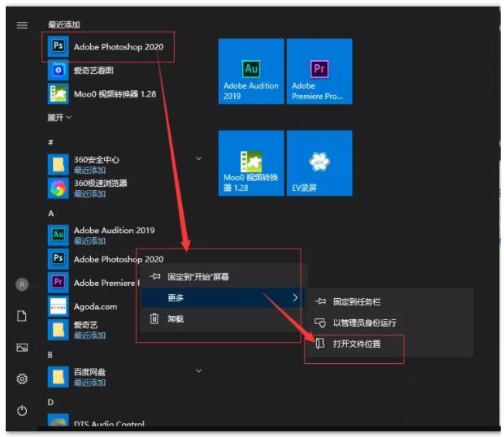Viewport: 504px width, 437px height.
Task: Expand the 360安全中心 folder chevron
Action: [198, 158]
